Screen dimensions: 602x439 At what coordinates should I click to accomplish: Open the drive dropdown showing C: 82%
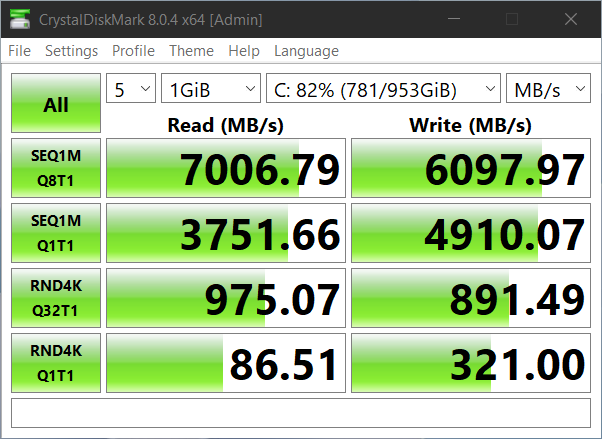383,88
